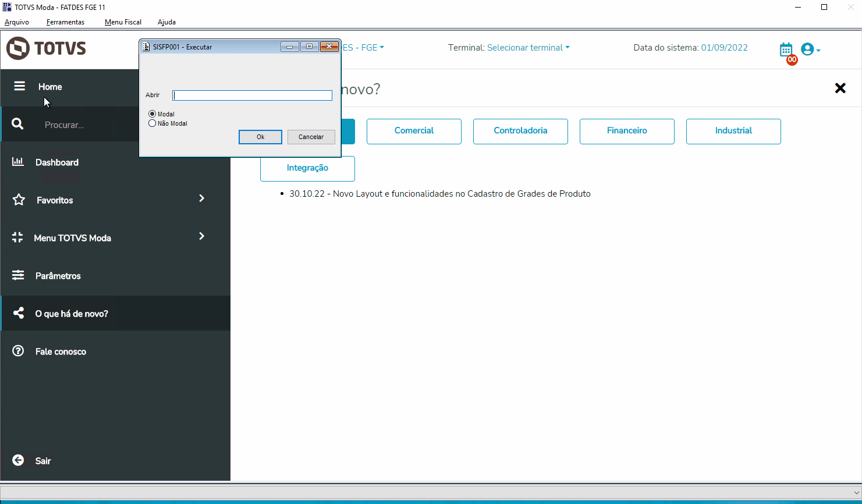
Task: Expand the Menu TOTVS Moda chevron
Action: pyautogui.click(x=202, y=236)
